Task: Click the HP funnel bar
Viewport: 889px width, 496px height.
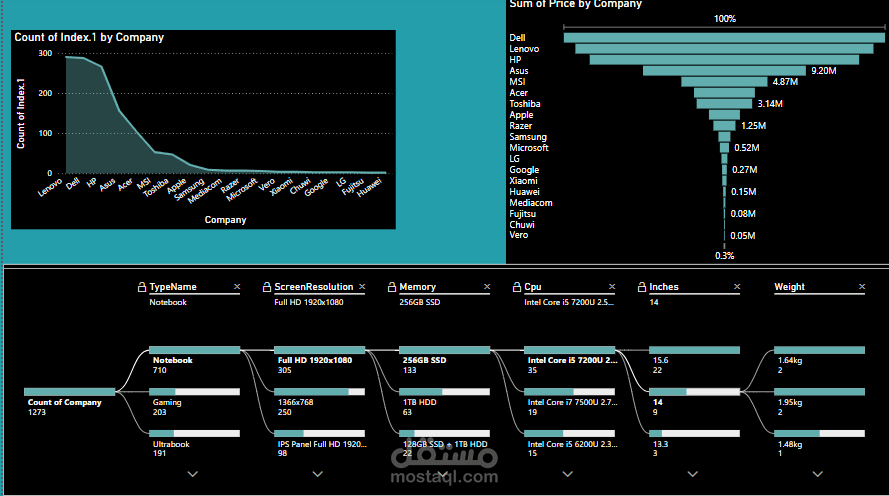Action: point(724,60)
